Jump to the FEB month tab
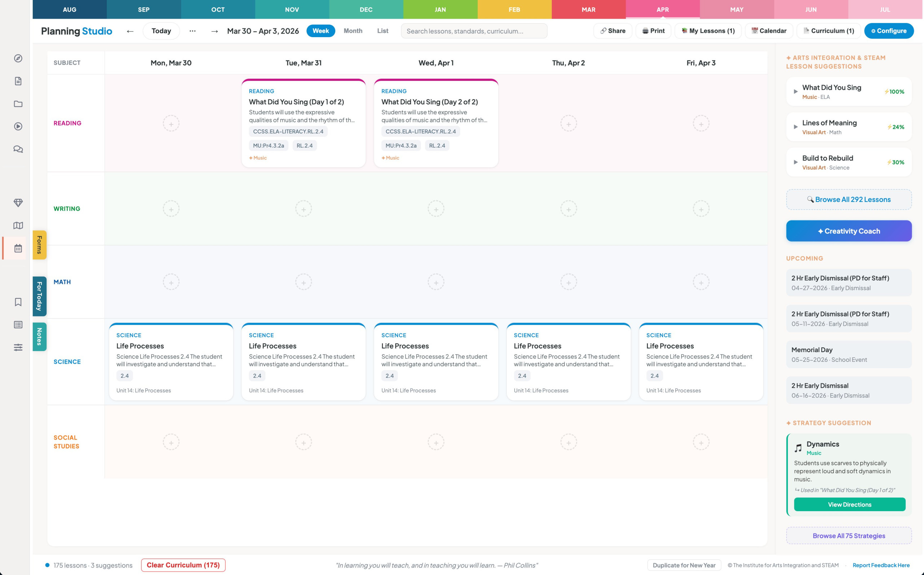Screen dimensions: 924x575 (x=514, y=9)
